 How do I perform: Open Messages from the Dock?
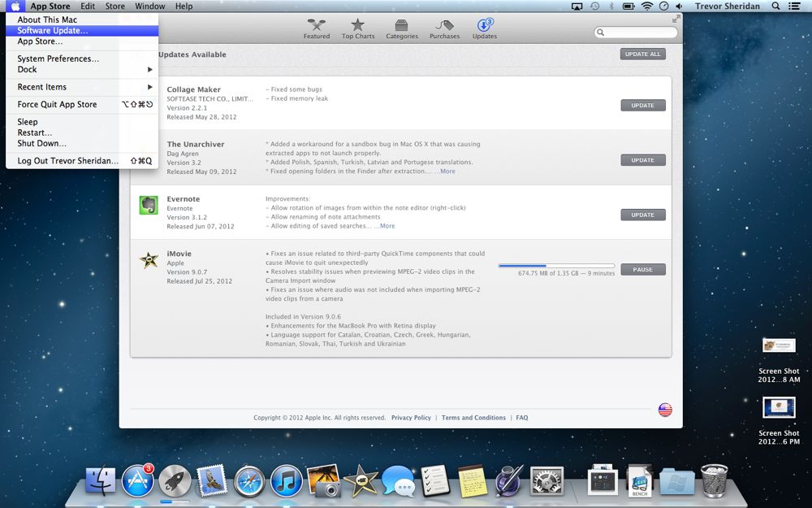[x=397, y=480]
